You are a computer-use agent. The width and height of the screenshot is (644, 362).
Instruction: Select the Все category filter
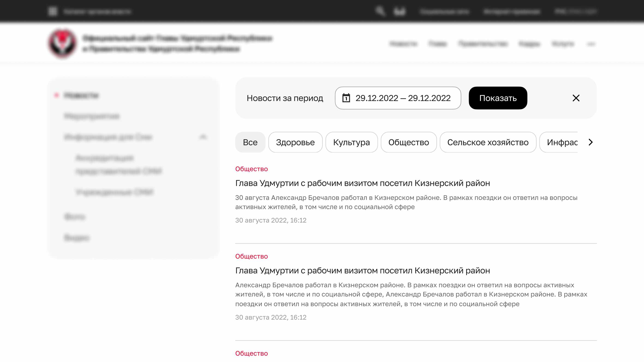pos(250,142)
